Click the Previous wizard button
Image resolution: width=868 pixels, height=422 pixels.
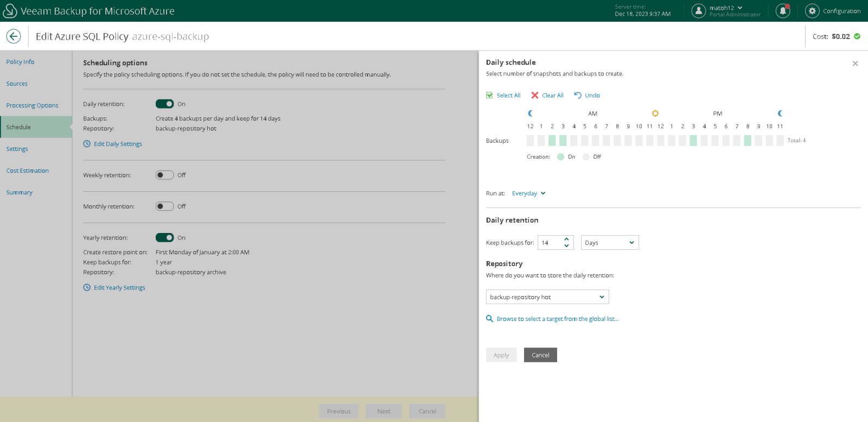339,411
